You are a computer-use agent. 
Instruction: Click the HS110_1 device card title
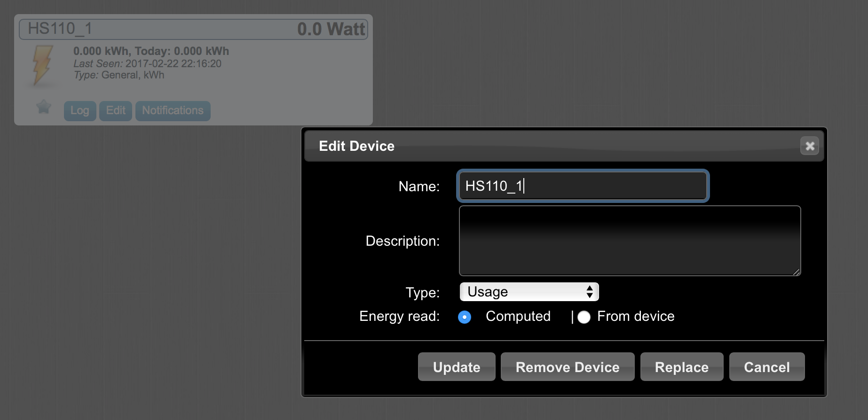[x=60, y=29]
